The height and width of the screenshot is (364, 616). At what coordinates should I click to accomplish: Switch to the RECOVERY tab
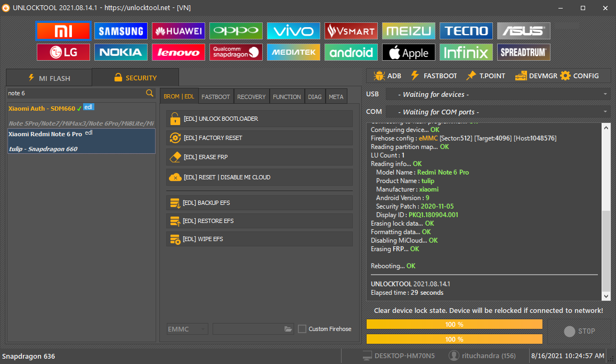point(252,97)
